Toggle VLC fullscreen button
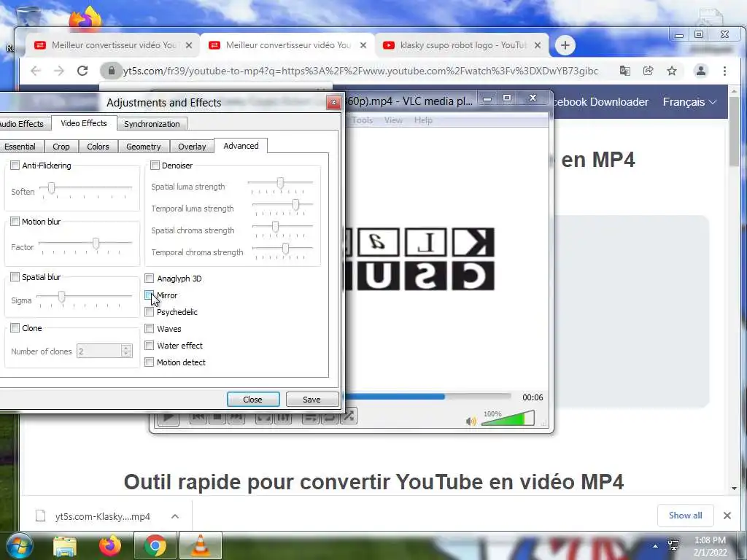Image resolution: width=747 pixels, height=560 pixels. tap(263, 417)
